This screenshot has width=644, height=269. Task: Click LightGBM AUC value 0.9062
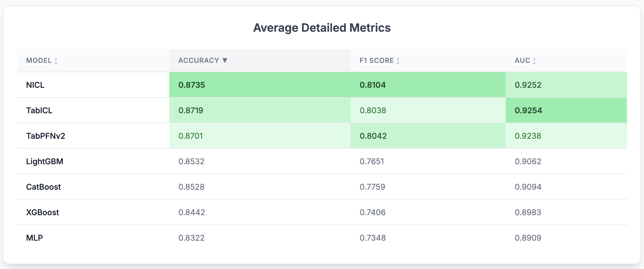(x=528, y=161)
